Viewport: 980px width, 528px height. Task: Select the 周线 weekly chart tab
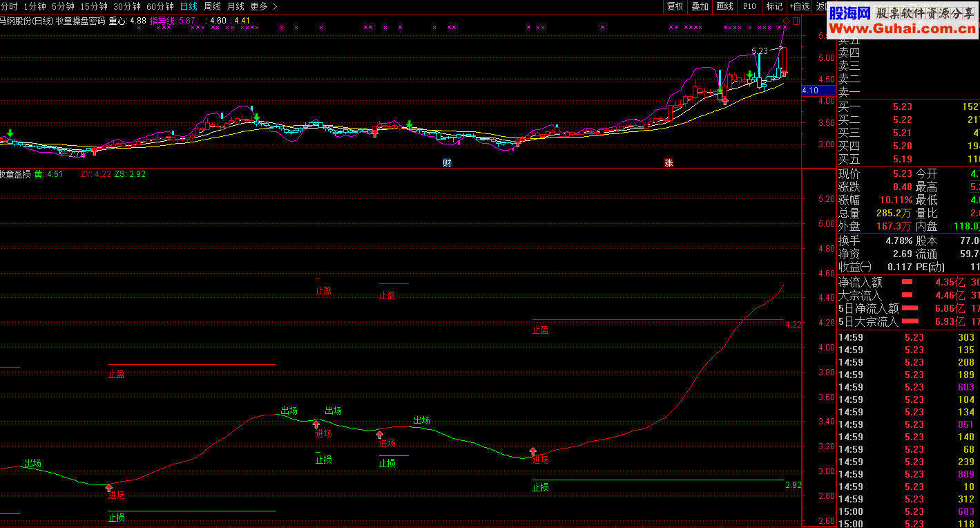212,6
